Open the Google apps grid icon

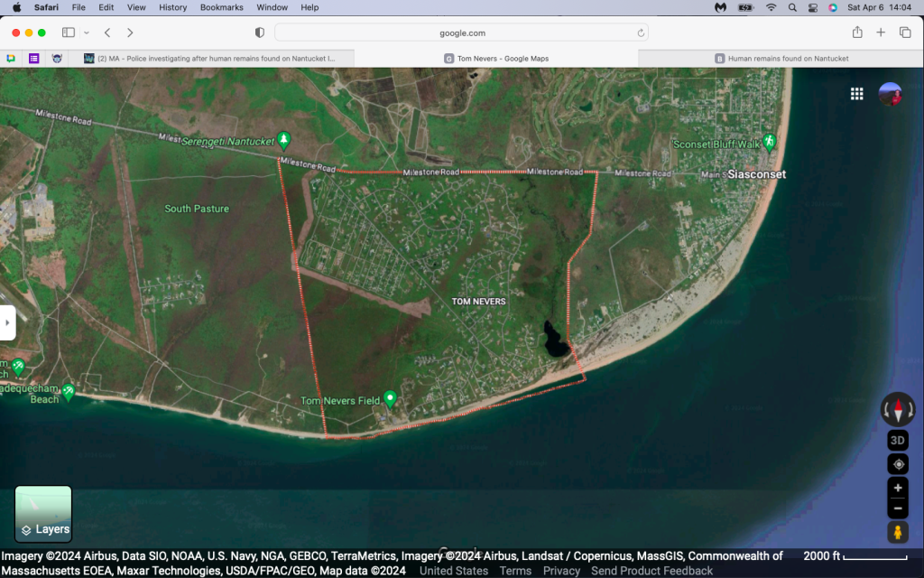pos(857,94)
